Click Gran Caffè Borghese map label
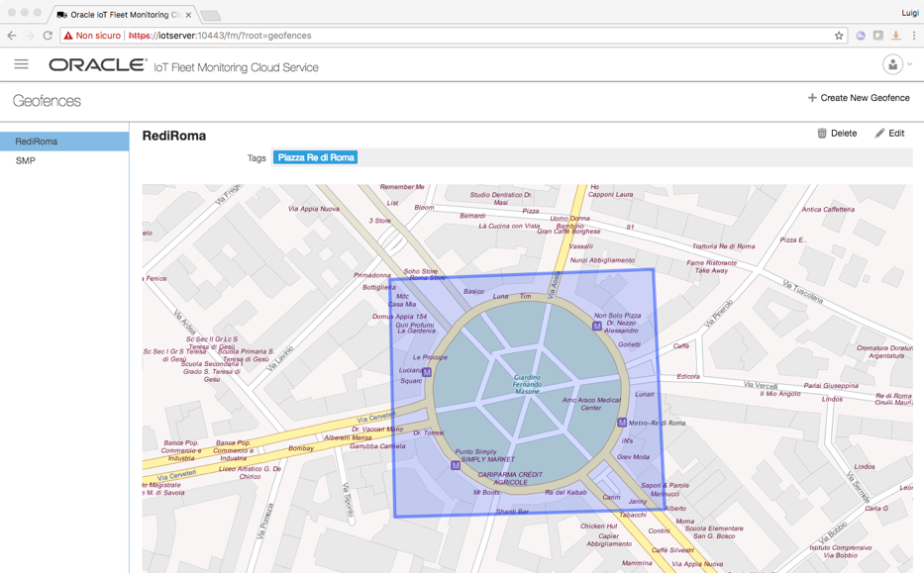 click(x=568, y=232)
